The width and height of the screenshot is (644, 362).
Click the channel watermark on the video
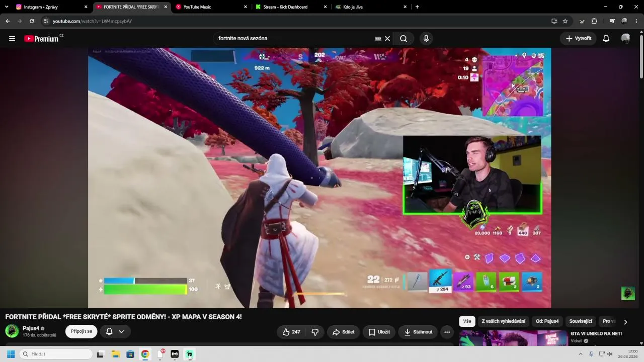(x=628, y=293)
